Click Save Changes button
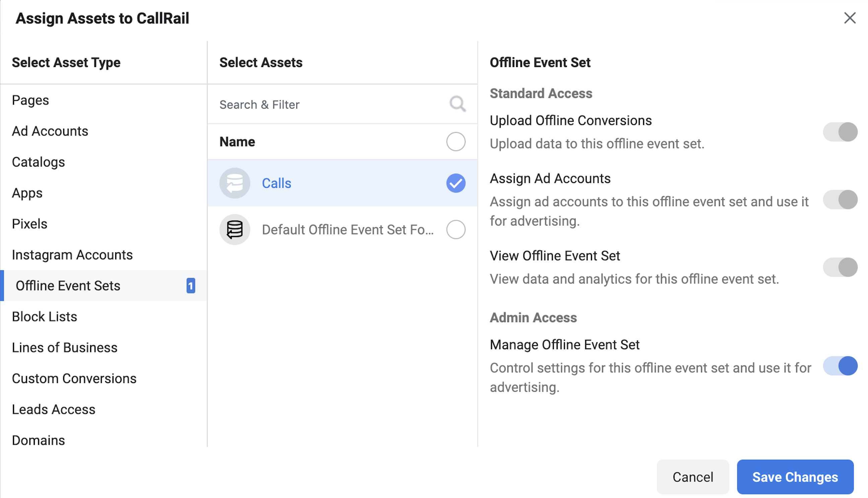 pyautogui.click(x=795, y=477)
